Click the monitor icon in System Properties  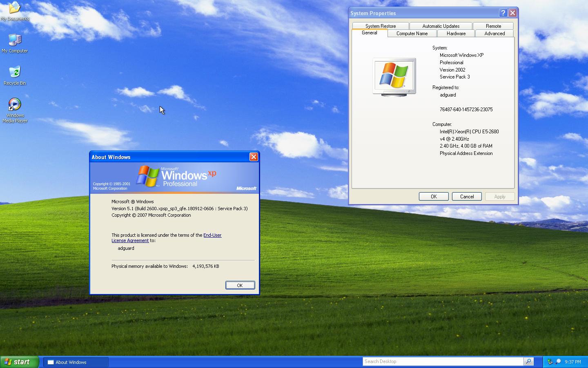pyautogui.click(x=394, y=76)
